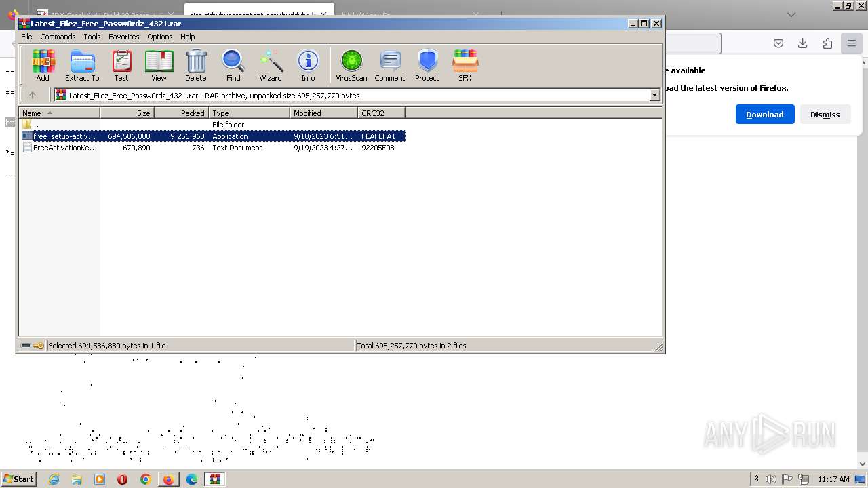Open the Help menu

(188, 37)
